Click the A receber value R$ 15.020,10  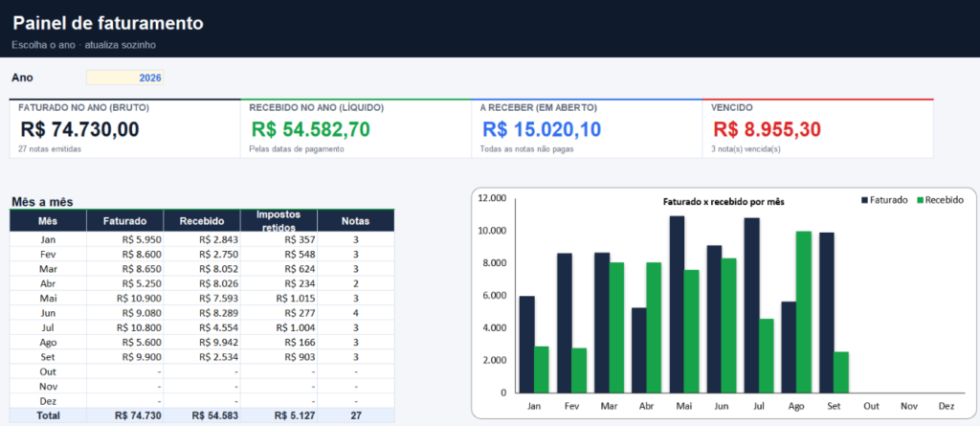click(542, 129)
